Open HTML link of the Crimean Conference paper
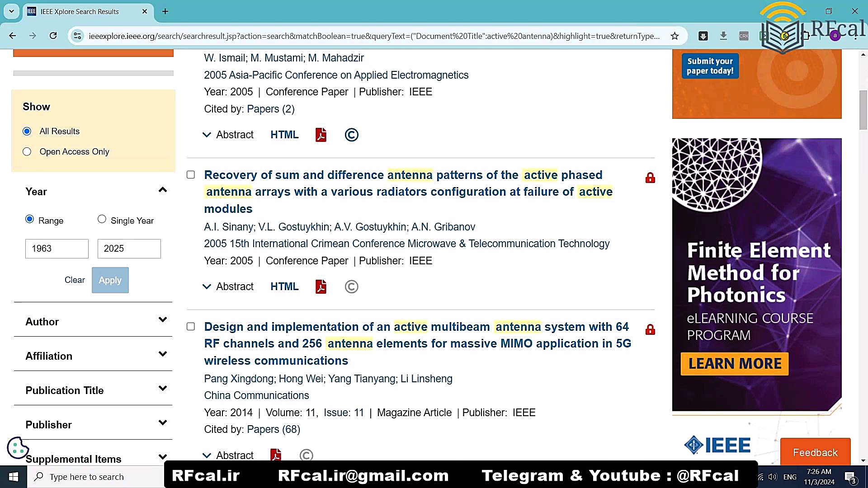 (x=284, y=286)
